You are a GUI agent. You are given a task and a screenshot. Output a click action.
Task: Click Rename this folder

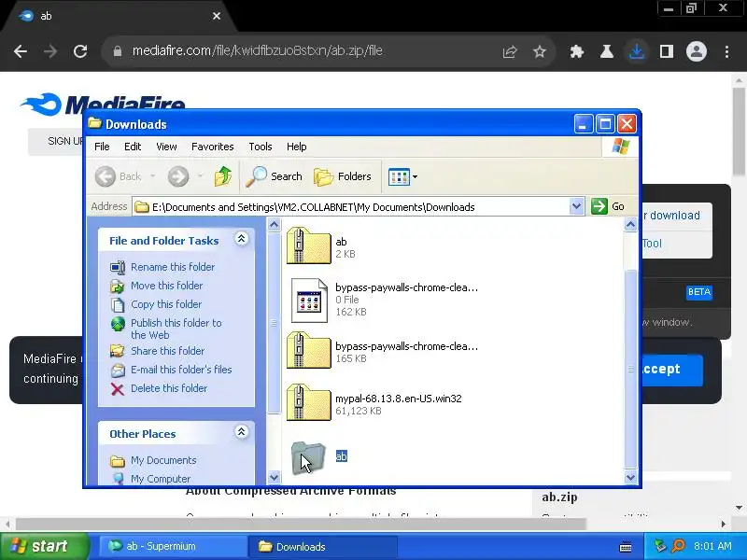click(x=173, y=267)
